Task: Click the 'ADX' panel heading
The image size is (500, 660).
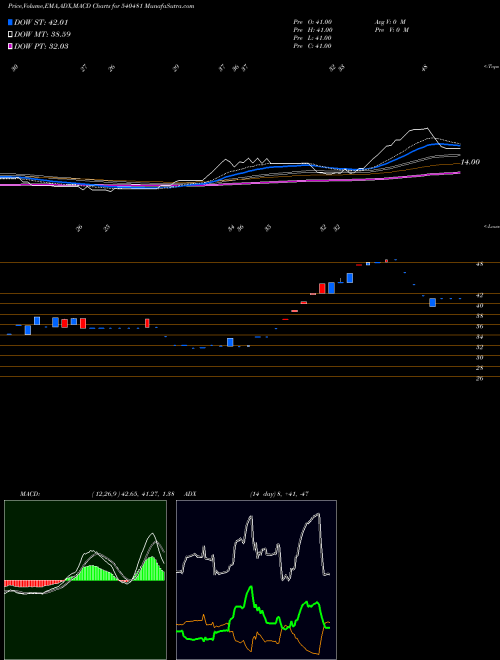Action: 190,494
